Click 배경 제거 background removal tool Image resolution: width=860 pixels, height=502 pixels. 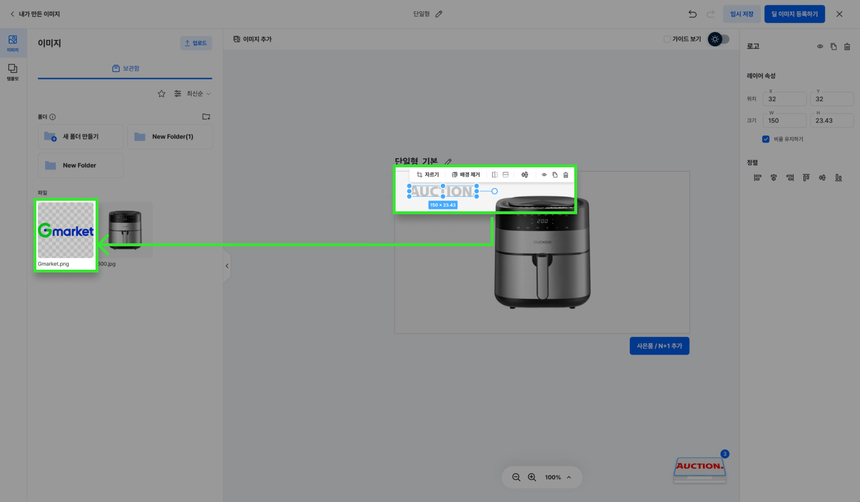coord(466,175)
